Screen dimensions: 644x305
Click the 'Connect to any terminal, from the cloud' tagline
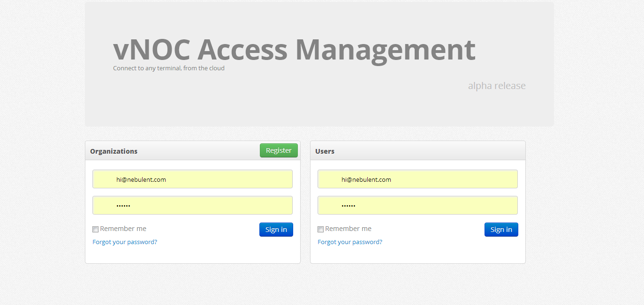169,68
